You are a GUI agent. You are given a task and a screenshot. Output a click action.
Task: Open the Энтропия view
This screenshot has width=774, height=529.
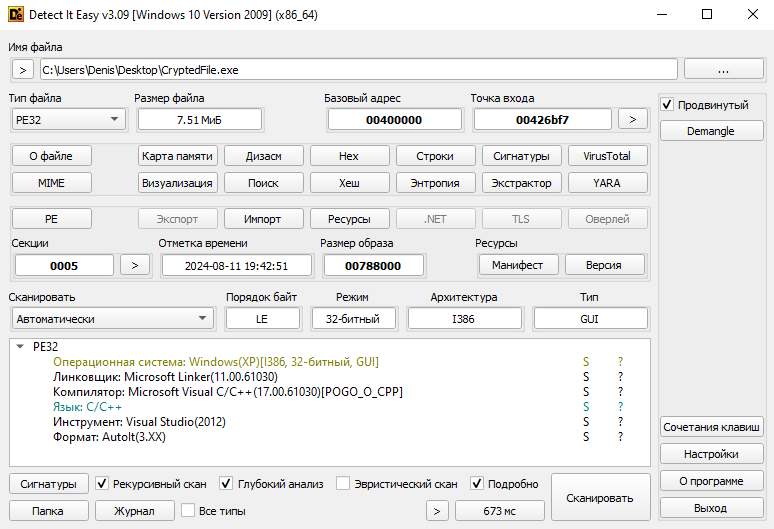click(435, 183)
